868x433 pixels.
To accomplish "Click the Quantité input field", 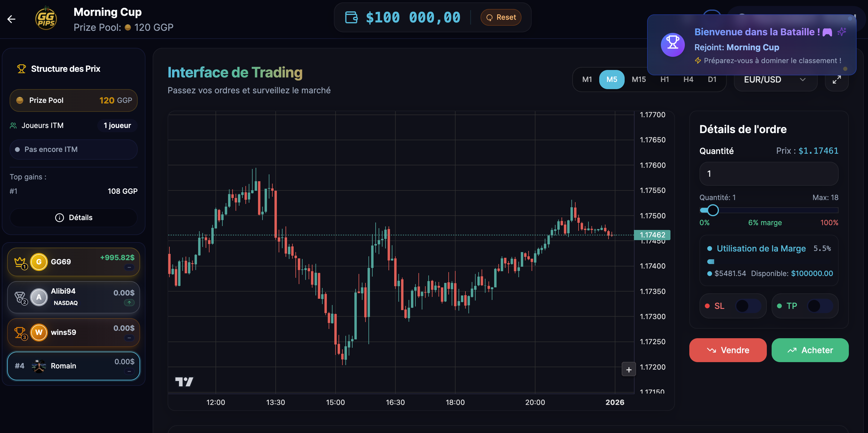I will tap(769, 174).
